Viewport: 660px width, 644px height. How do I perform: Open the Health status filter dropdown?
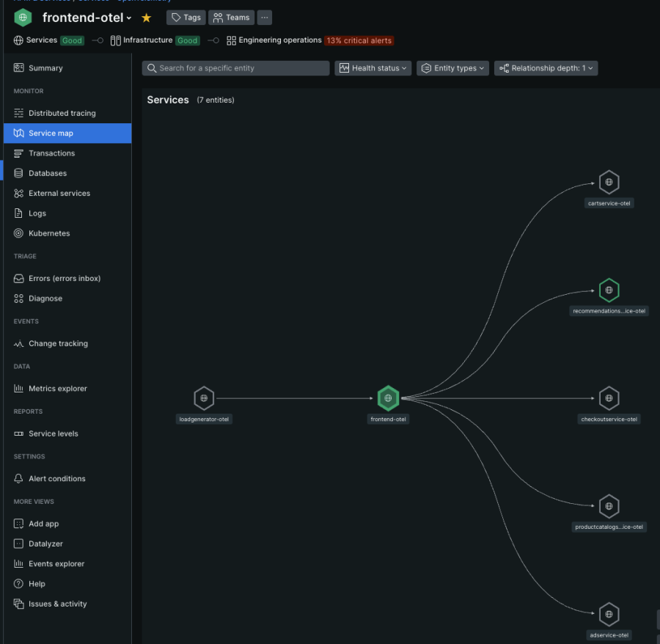pyautogui.click(x=374, y=68)
